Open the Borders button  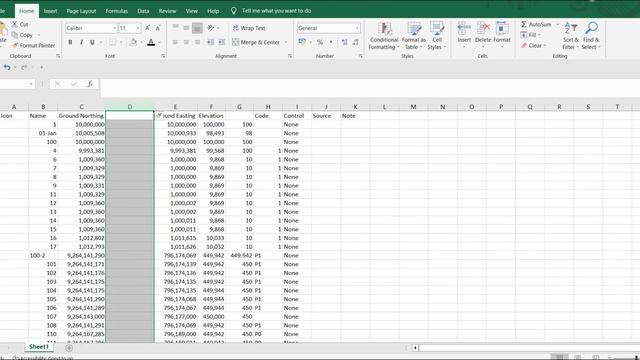tap(113, 42)
